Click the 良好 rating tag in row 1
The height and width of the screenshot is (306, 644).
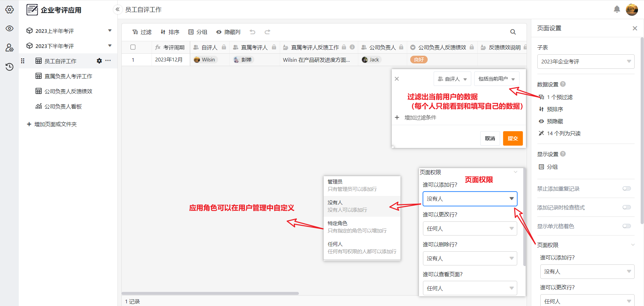[x=419, y=60]
